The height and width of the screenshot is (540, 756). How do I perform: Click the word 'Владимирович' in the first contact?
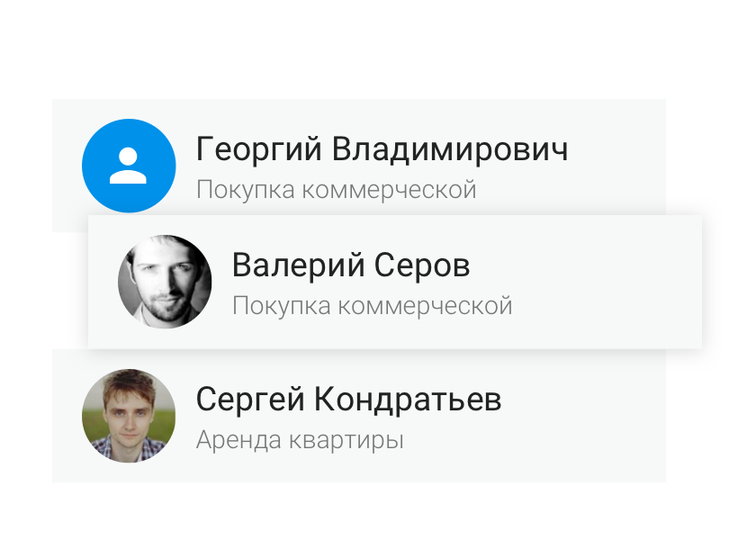tap(450, 149)
